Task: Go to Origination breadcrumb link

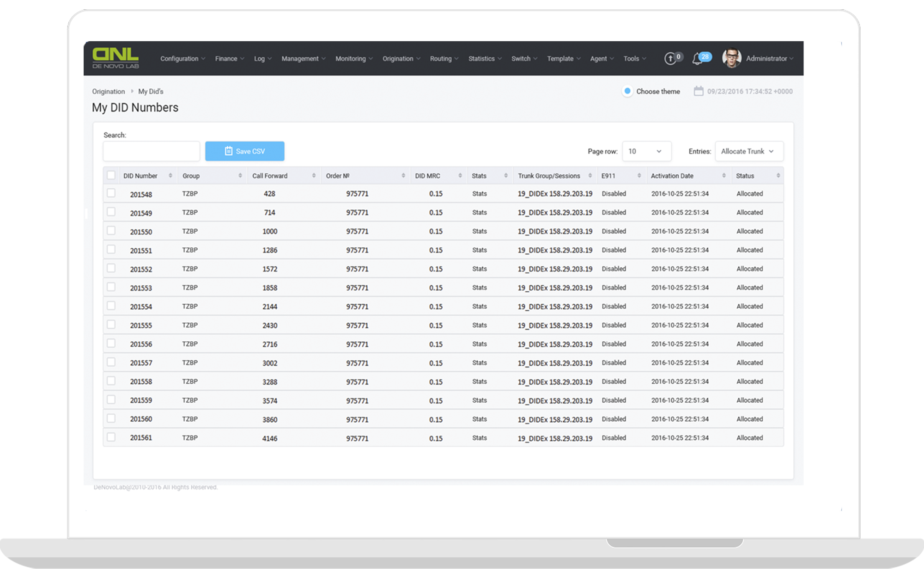Action: click(x=109, y=92)
